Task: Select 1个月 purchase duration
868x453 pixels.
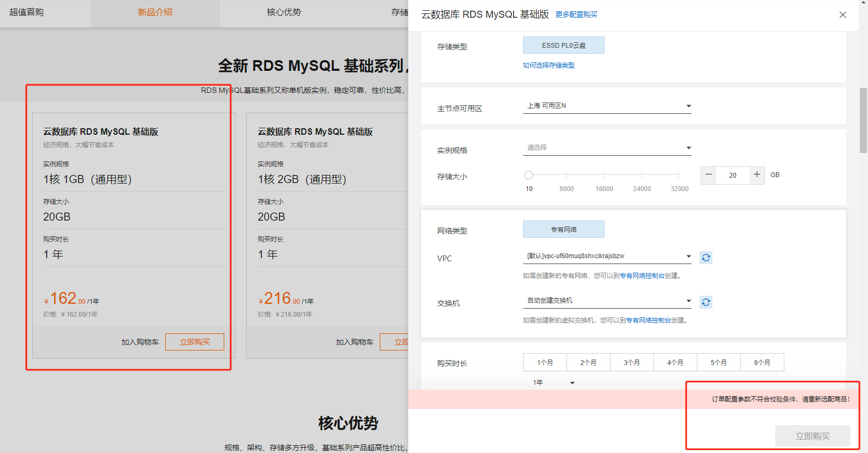Action: [545, 362]
